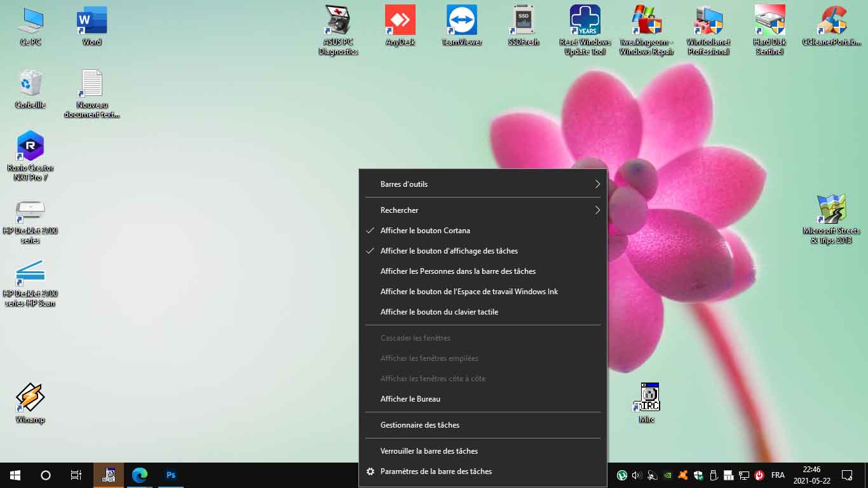Open the notification center icon

pyautogui.click(x=847, y=475)
